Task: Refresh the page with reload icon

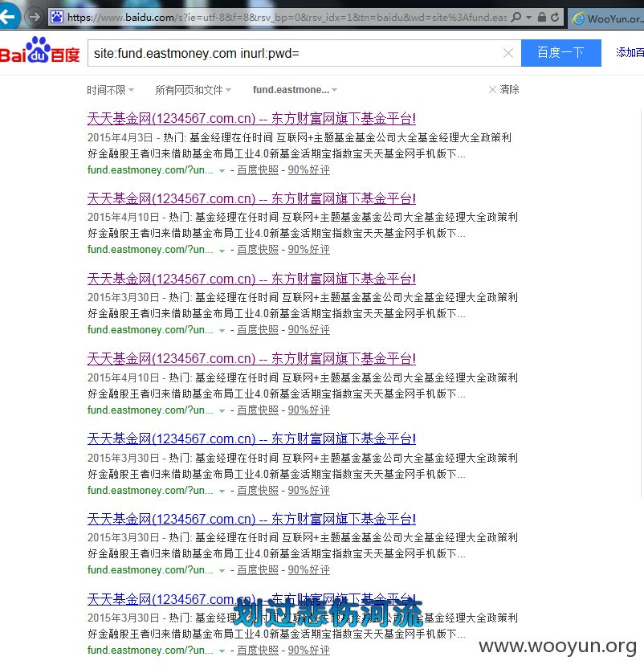Action: [555, 18]
